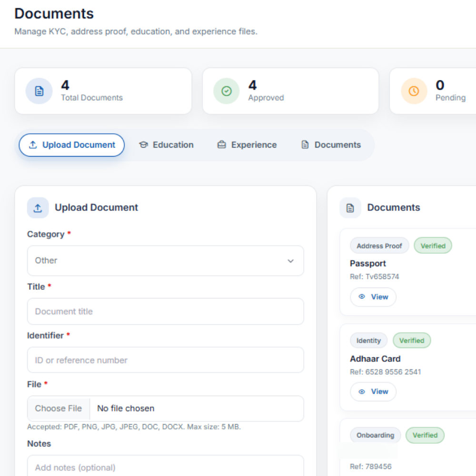Click the Approved checkmark icon
This screenshot has height=476, width=476.
(227, 91)
